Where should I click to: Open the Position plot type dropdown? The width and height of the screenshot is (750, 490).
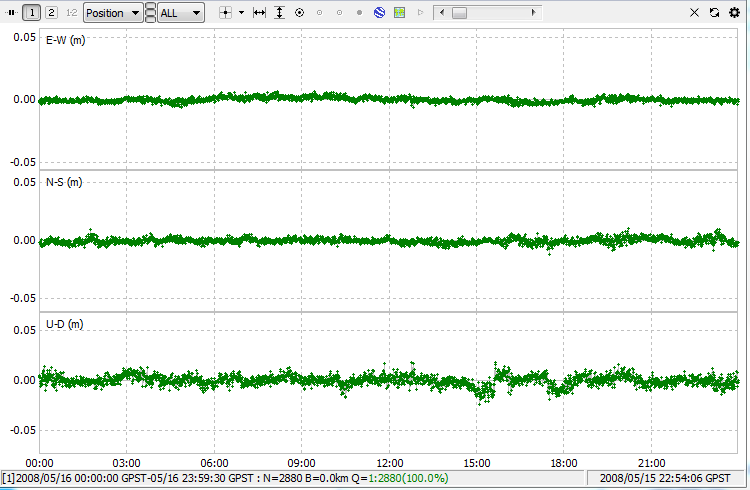tap(112, 13)
